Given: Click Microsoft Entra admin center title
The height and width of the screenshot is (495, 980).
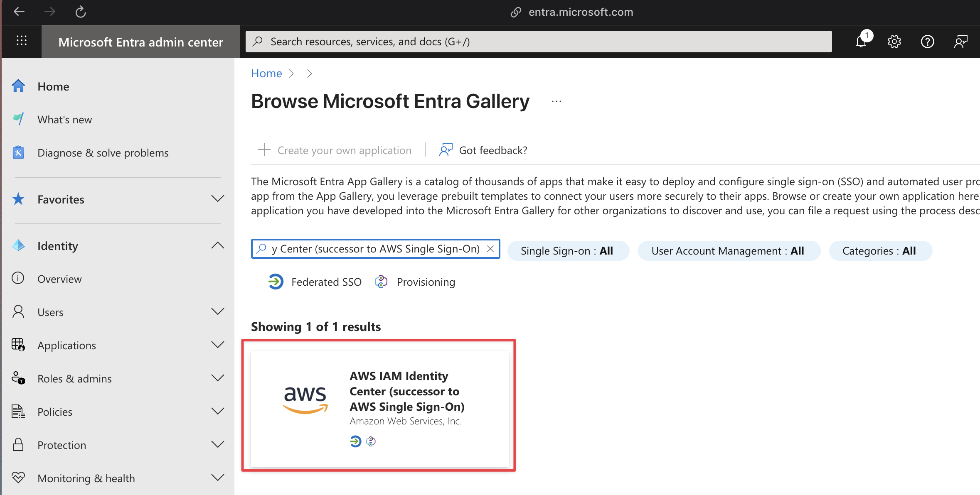Looking at the screenshot, I should [140, 42].
